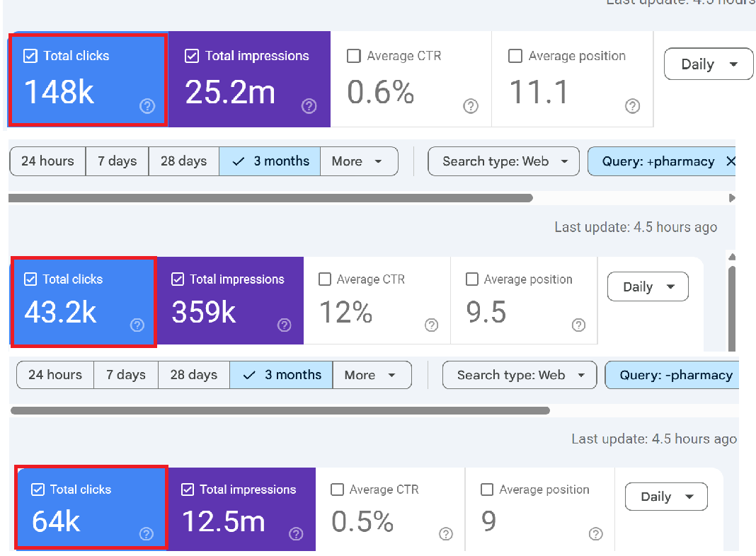Click help icon on the 64k Total clicks card
This screenshot has height=556, width=756.
[147, 534]
